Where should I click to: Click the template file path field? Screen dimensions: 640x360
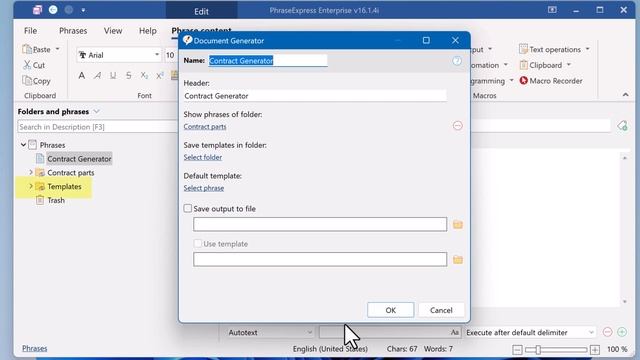[320, 259]
